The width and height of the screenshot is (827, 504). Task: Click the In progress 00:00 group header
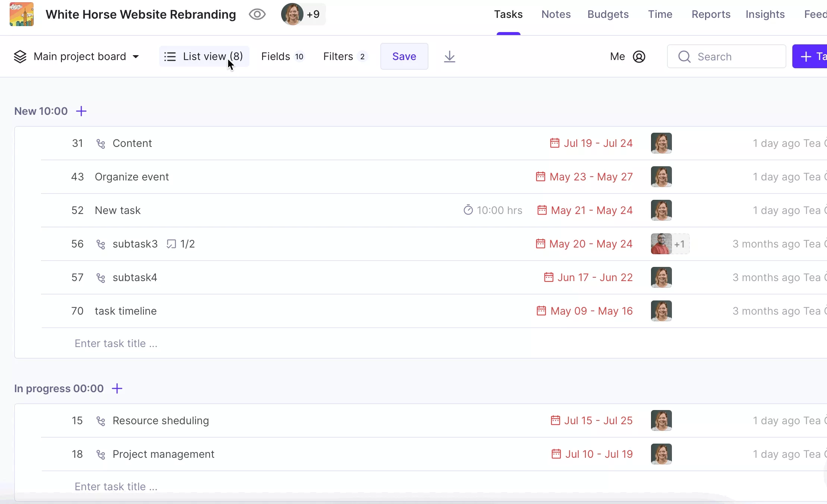point(59,388)
